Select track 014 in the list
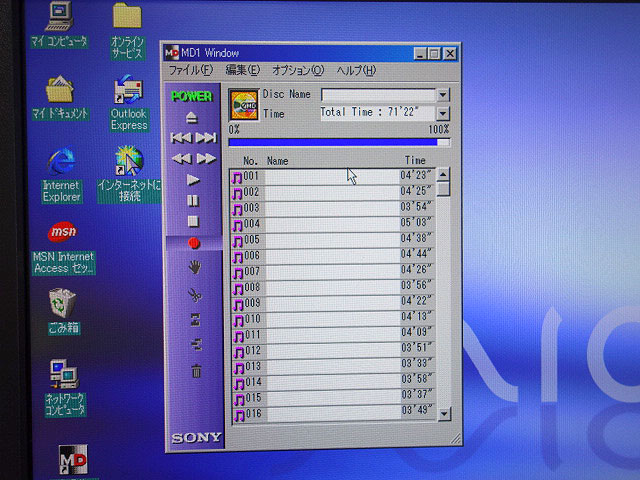The image size is (640, 480). click(x=334, y=382)
